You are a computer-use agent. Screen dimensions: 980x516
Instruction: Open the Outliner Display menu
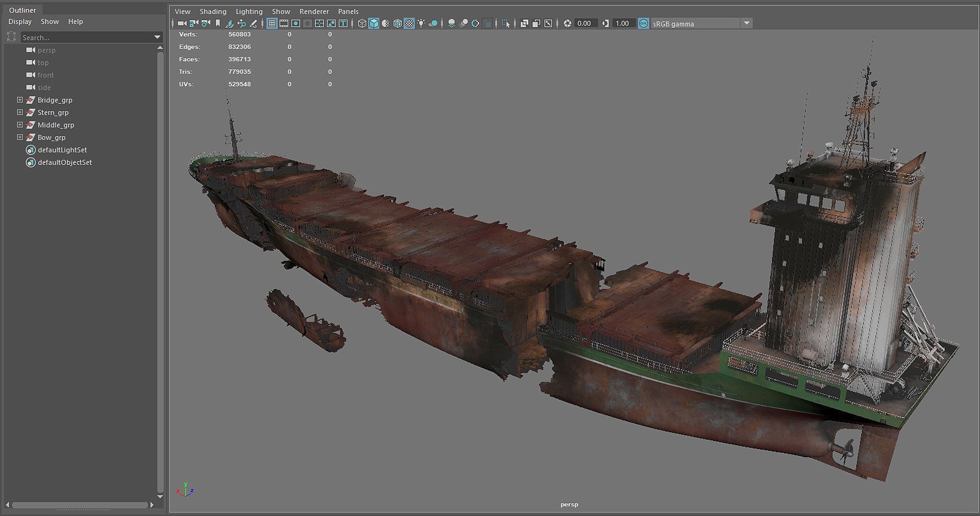tap(20, 21)
